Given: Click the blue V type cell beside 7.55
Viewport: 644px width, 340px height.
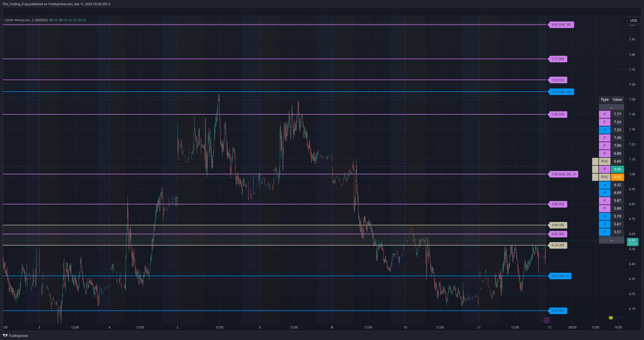Looking at the screenshot, I should pos(605,130).
